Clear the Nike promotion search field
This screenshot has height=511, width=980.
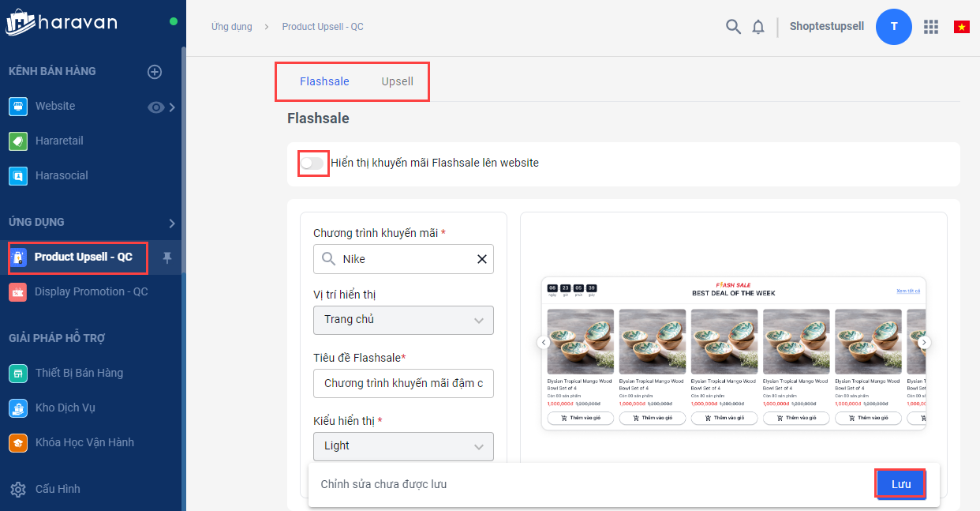[482, 259]
